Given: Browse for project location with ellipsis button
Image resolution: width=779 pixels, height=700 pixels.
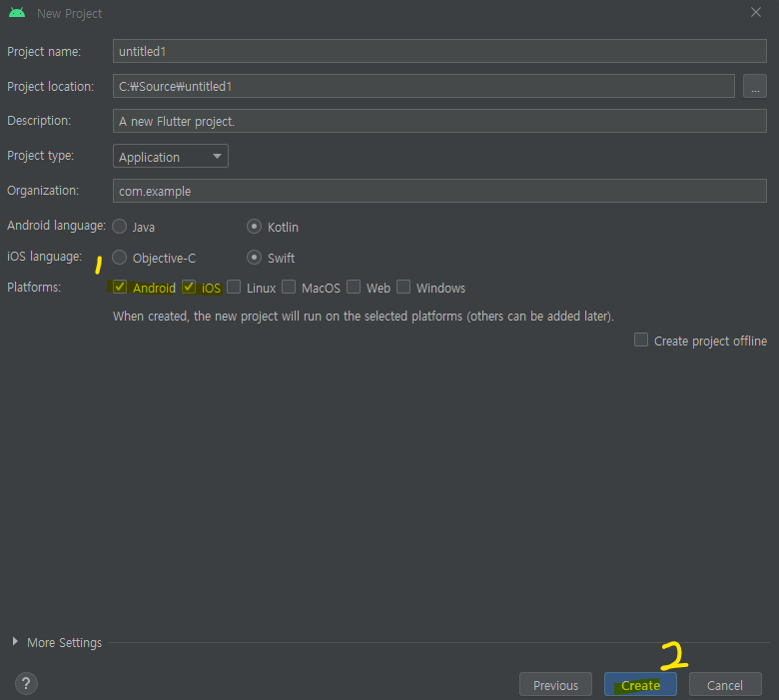Looking at the screenshot, I should pos(755,87).
